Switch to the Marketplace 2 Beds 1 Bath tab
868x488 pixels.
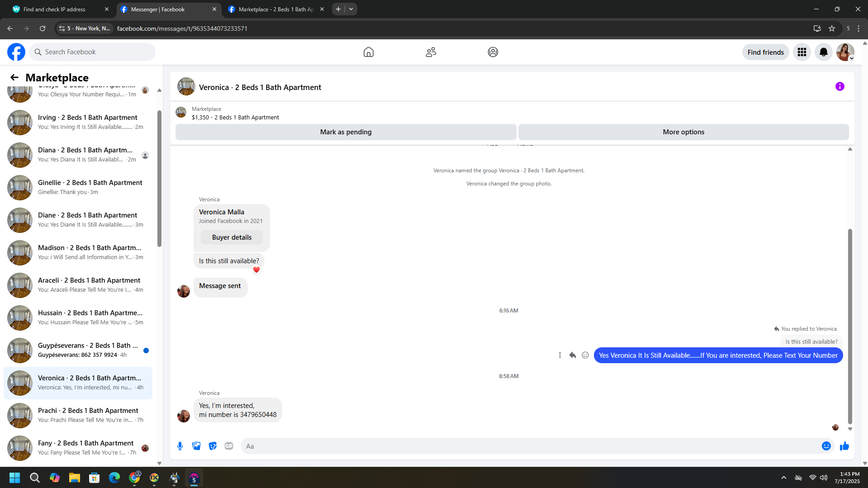pyautogui.click(x=276, y=9)
